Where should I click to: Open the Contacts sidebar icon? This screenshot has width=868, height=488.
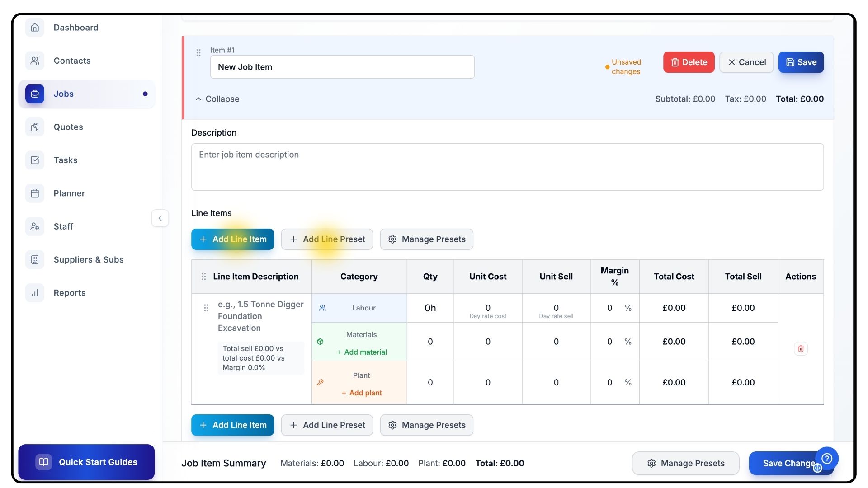click(35, 61)
